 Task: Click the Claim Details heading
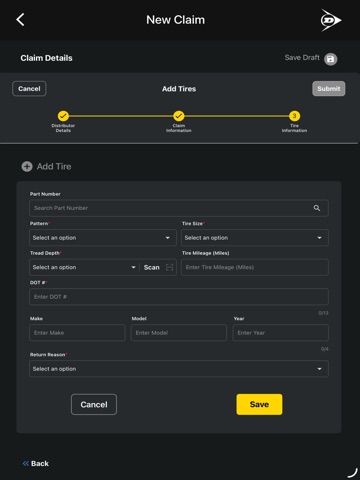[x=46, y=58]
